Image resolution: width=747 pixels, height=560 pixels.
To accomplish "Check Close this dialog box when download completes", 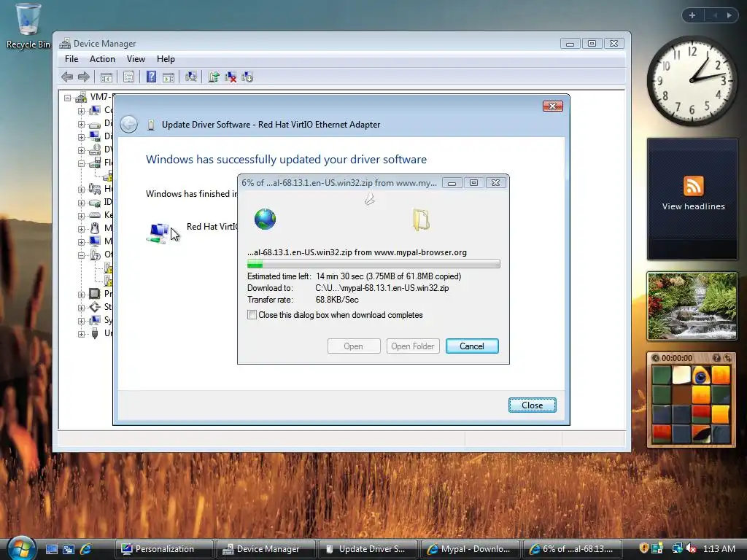I will 252,315.
